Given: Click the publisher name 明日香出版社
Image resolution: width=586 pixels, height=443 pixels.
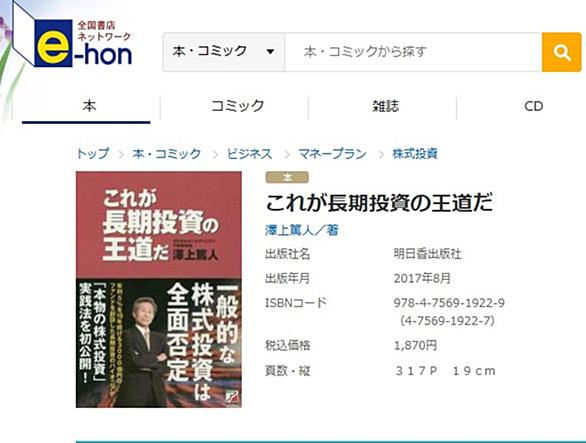Looking at the screenshot, I should tap(428, 254).
